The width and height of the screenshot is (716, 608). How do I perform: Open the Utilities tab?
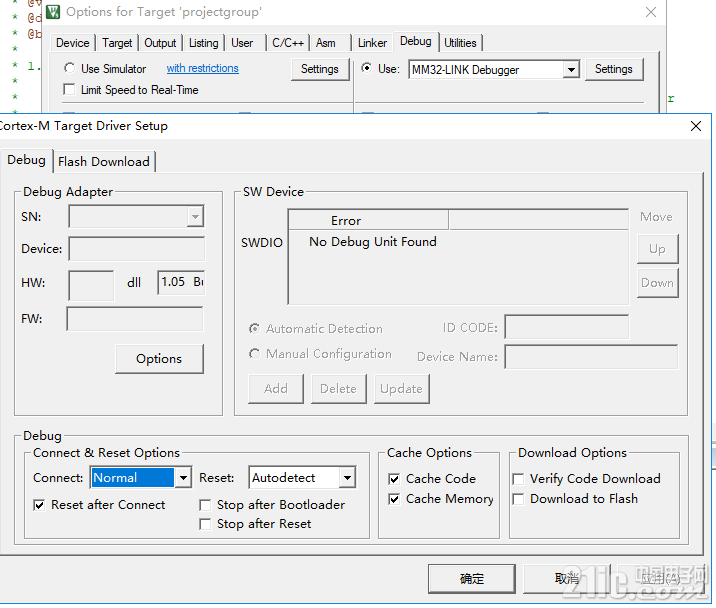[x=460, y=43]
